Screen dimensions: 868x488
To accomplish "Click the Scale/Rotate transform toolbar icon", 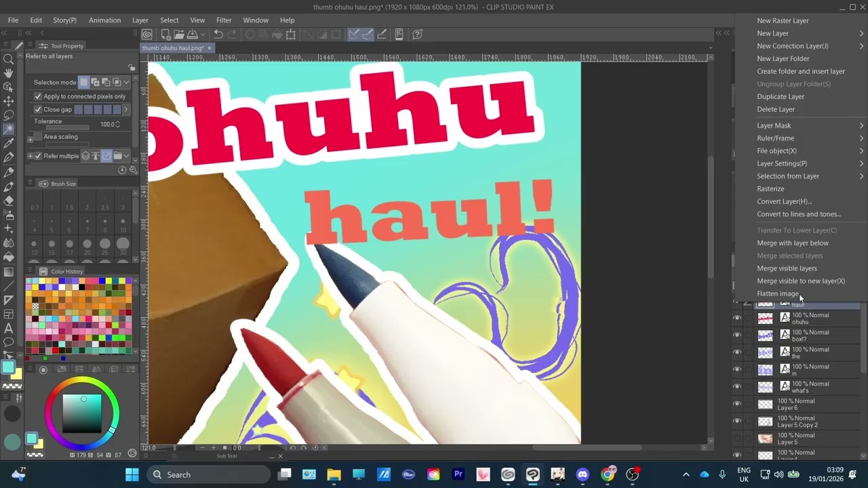I will pyautogui.click(x=290, y=35).
